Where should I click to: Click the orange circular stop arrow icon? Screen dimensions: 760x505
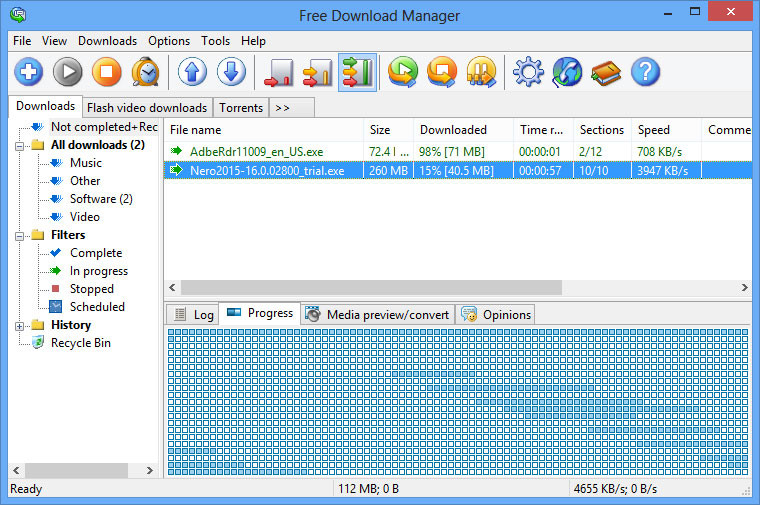[x=442, y=72]
